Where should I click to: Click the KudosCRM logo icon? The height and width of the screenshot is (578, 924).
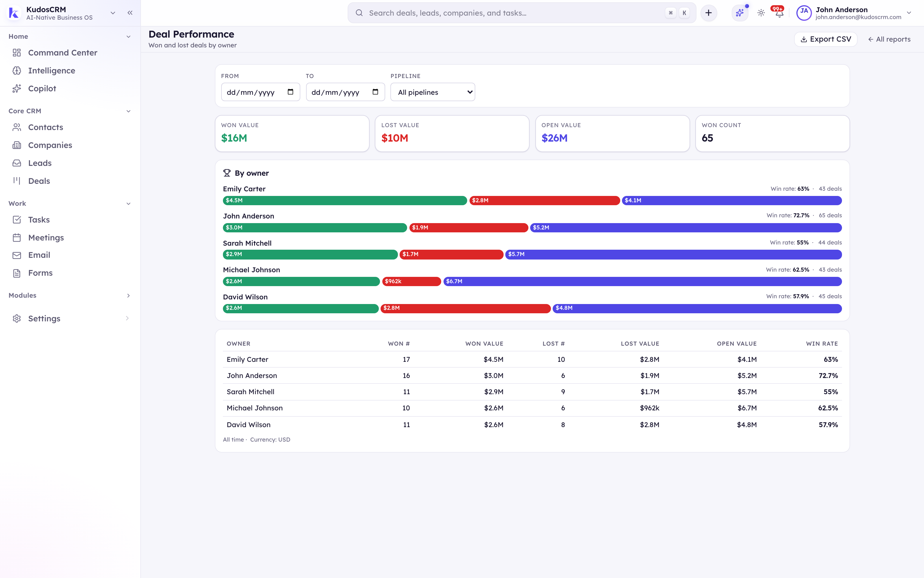pyautogui.click(x=14, y=13)
